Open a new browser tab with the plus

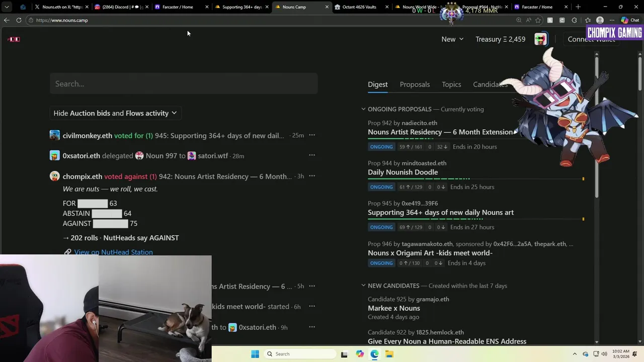click(578, 7)
